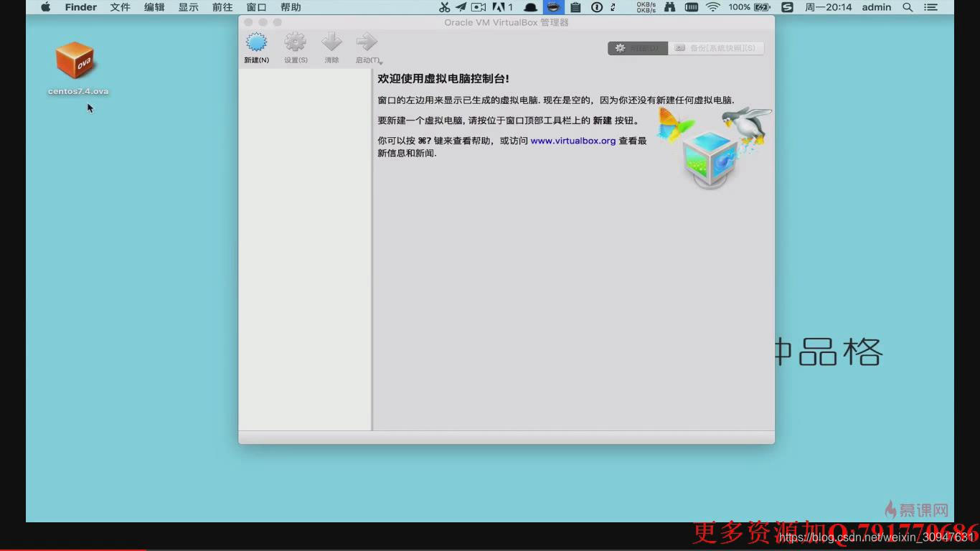Click the Discard (清除) down-arrow icon
The width and height of the screenshot is (980, 551).
point(331,42)
